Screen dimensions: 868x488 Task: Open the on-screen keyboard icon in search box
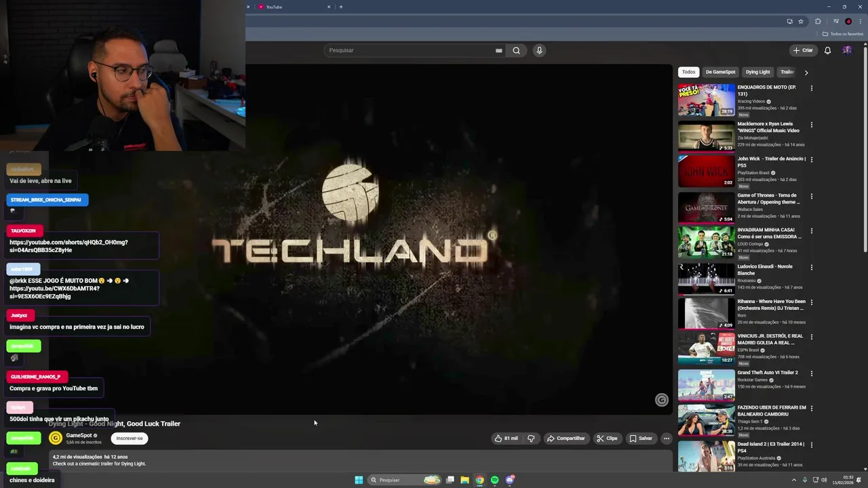tap(498, 50)
